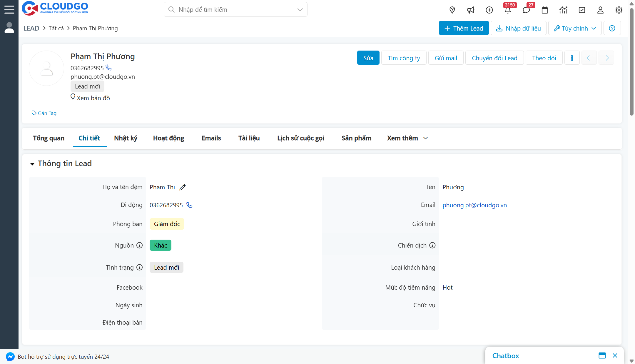Image resolution: width=635 pixels, height=364 pixels.
Task: Open the three-dot more actions button
Action: click(x=572, y=58)
